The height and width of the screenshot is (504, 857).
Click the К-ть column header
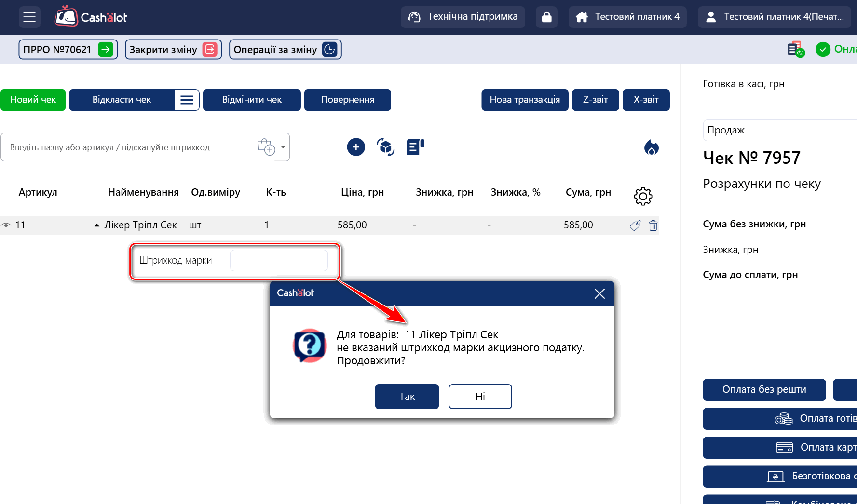[x=276, y=192]
